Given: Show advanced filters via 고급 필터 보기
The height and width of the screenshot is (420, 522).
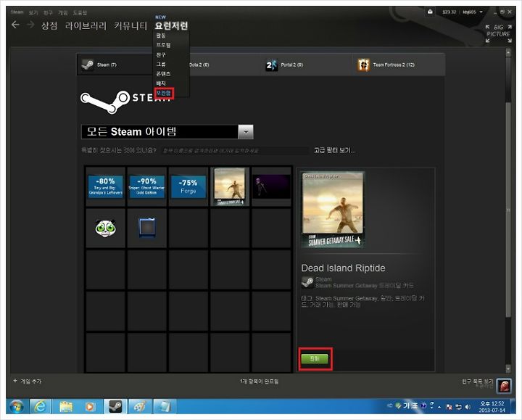Looking at the screenshot, I should (x=334, y=150).
